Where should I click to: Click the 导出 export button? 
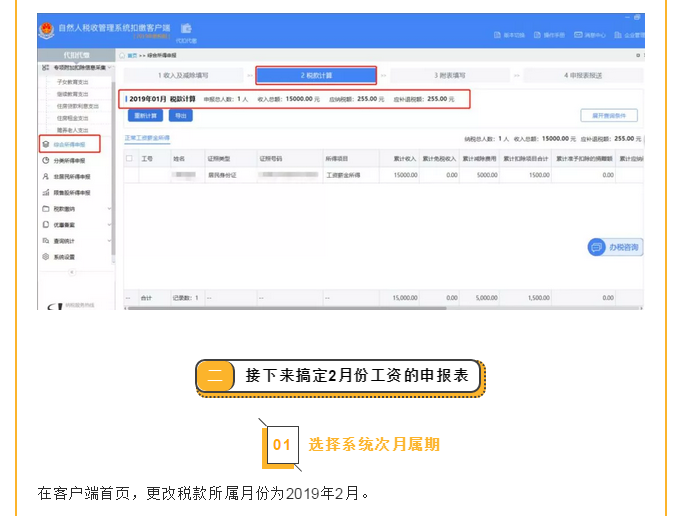pos(181,115)
